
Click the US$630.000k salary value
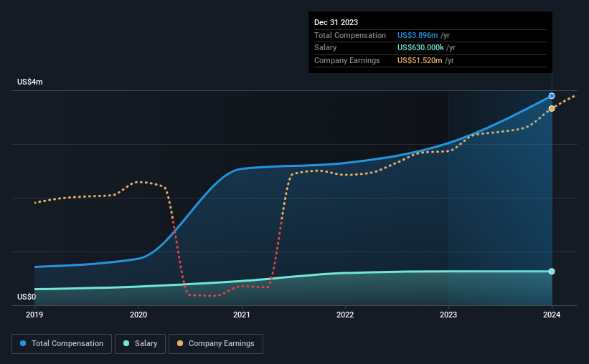(x=420, y=48)
